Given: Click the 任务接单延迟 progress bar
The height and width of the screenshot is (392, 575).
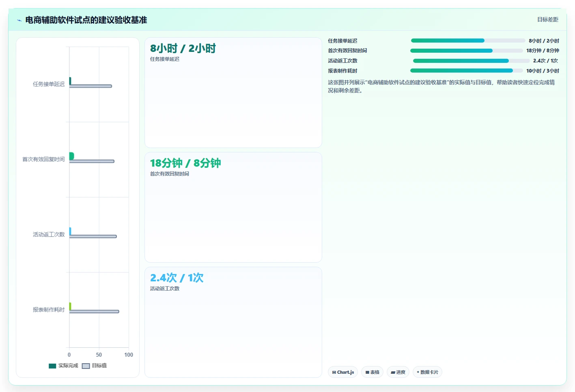Looking at the screenshot, I should [468, 41].
